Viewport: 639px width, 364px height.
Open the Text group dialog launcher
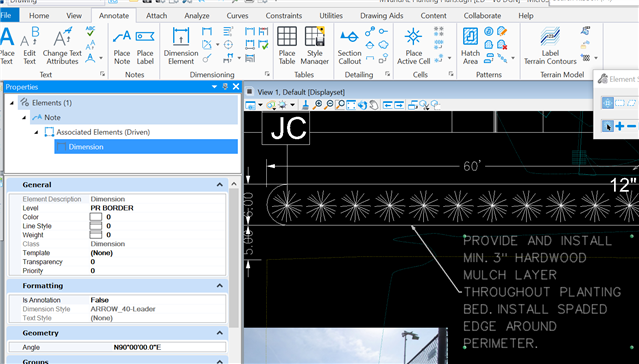coord(102,74)
